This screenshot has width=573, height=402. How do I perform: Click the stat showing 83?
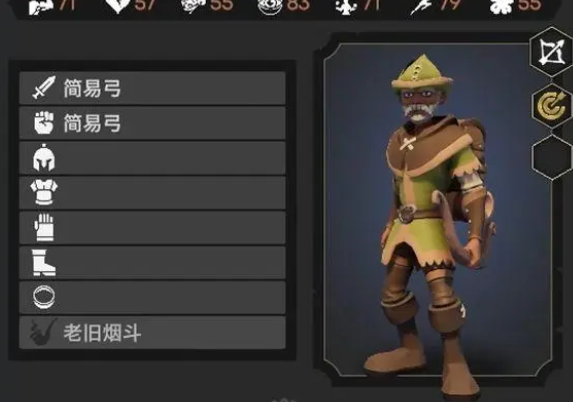[x=283, y=6]
